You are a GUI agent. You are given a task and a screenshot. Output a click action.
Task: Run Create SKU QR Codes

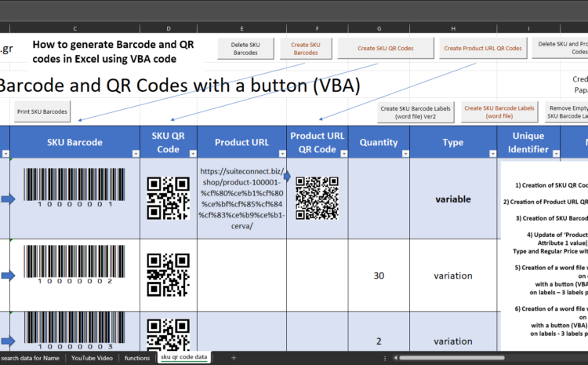pos(386,48)
